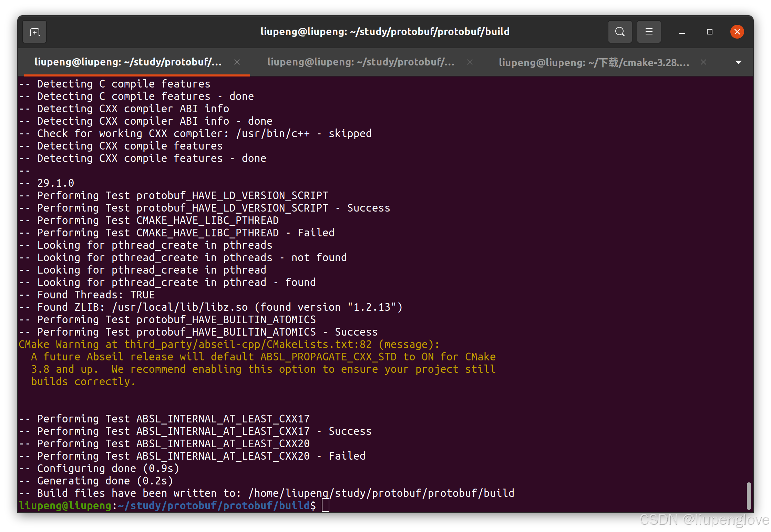Click the 'Detecting CXX compile features - done' line
The image size is (771, 532).
[x=143, y=158]
